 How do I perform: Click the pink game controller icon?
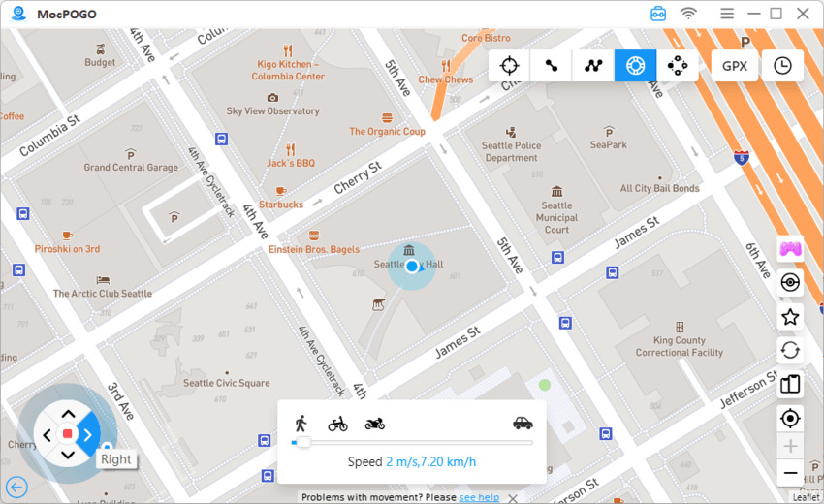coord(790,248)
